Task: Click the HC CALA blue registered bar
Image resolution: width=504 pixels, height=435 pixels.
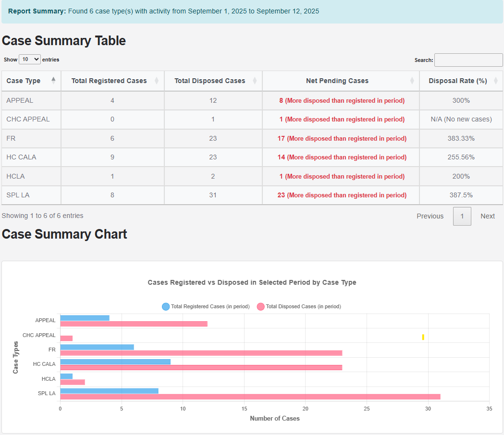Action: (x=115, y=362)
